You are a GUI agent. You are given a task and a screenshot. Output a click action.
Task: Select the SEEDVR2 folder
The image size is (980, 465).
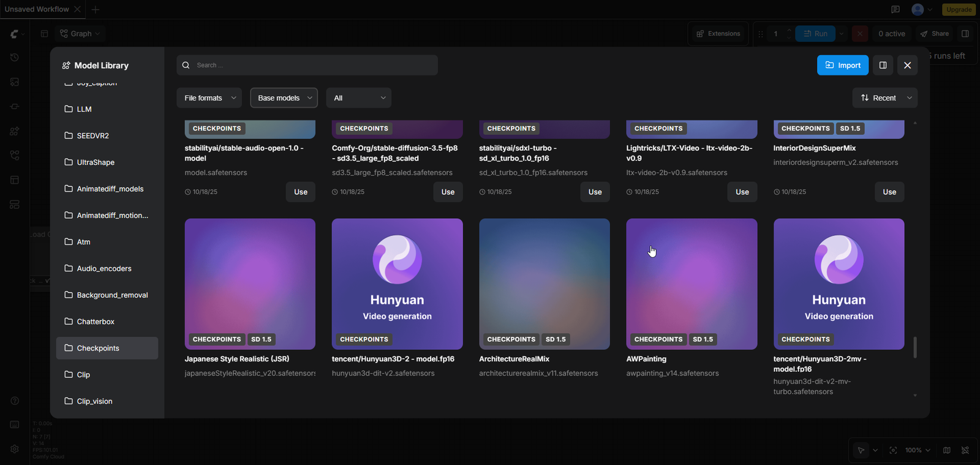107,135
